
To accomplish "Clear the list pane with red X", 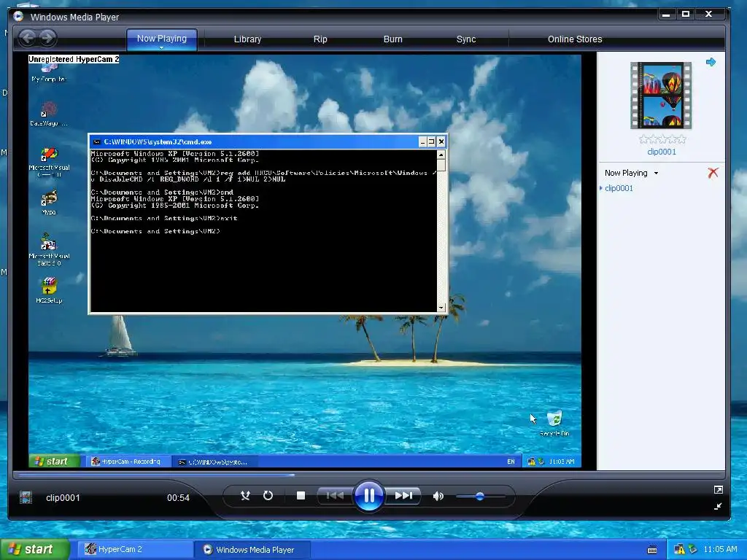I will (x=713, y=173).
